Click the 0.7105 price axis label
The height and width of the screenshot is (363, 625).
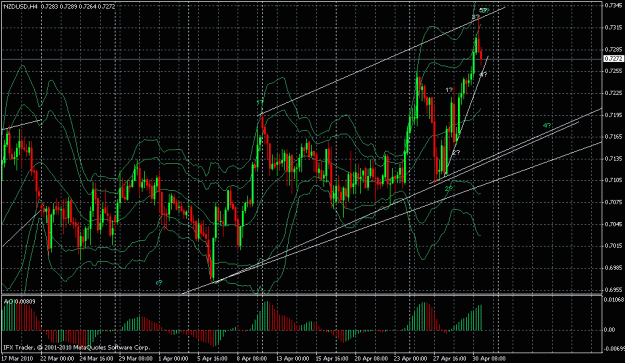[x=614, y=181]
